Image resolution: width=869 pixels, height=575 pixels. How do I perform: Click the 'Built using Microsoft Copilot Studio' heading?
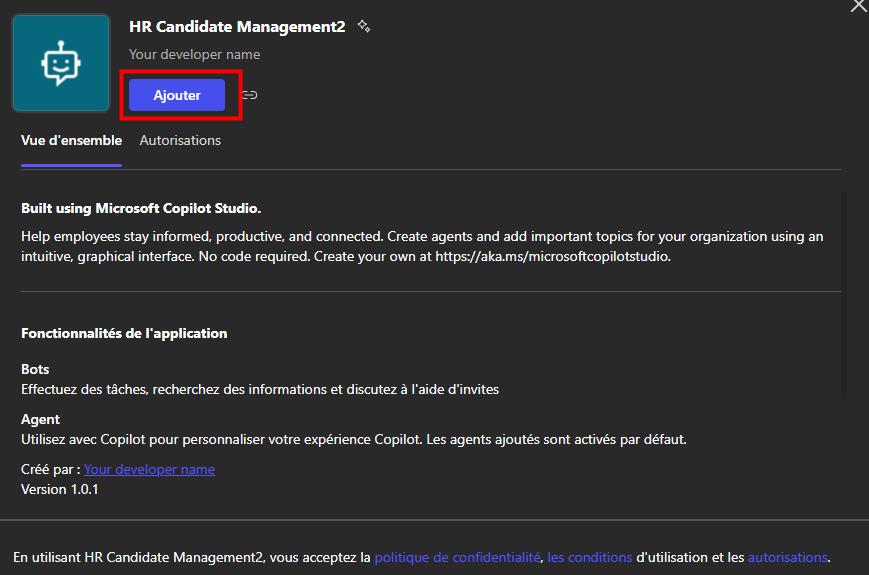[x=141, y=209]
